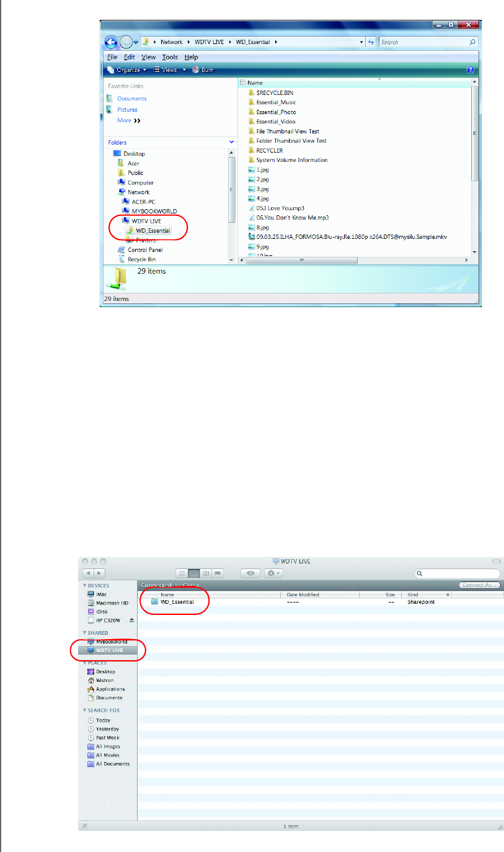The height and width of the screenshot is (852, 504).
Task: Click the Finder forward arrow button
Action: pyautogui.click(x=99, y=573)
